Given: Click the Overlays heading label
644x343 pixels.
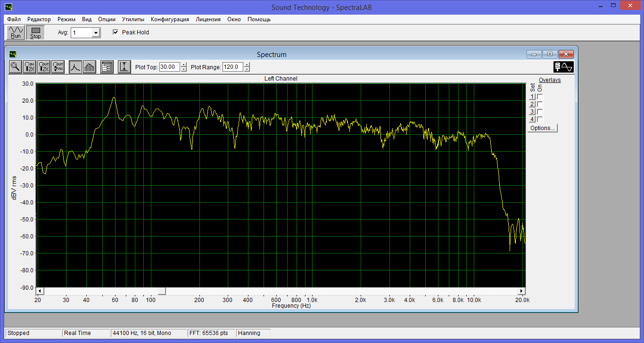Looking at the screenshot, I should click(x=550, y=80).
